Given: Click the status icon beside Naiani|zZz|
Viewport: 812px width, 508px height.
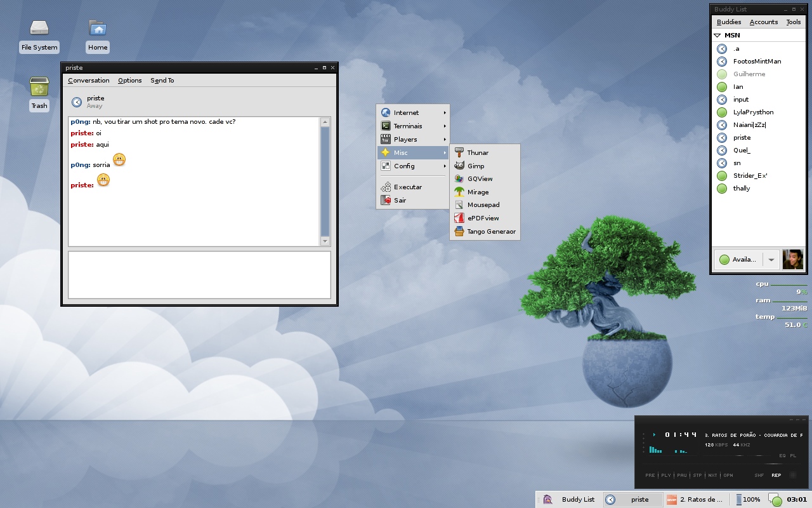Looking at the screenshot, I should (722, 125).
